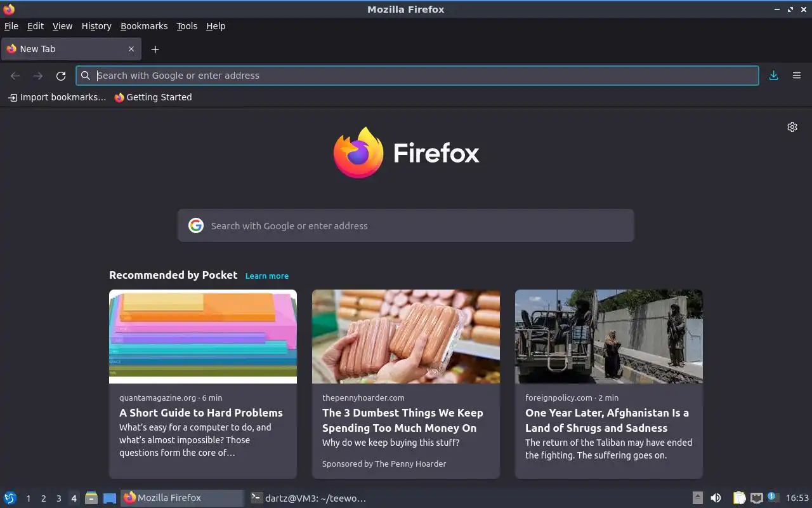This screenshot has height=508, width=812.
Task: Minimize the Firefox window
Action: tap(777, 10)
